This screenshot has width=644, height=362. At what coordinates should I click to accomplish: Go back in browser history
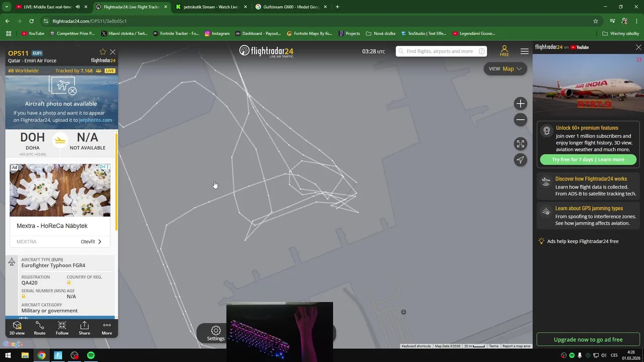coord(7,21)
